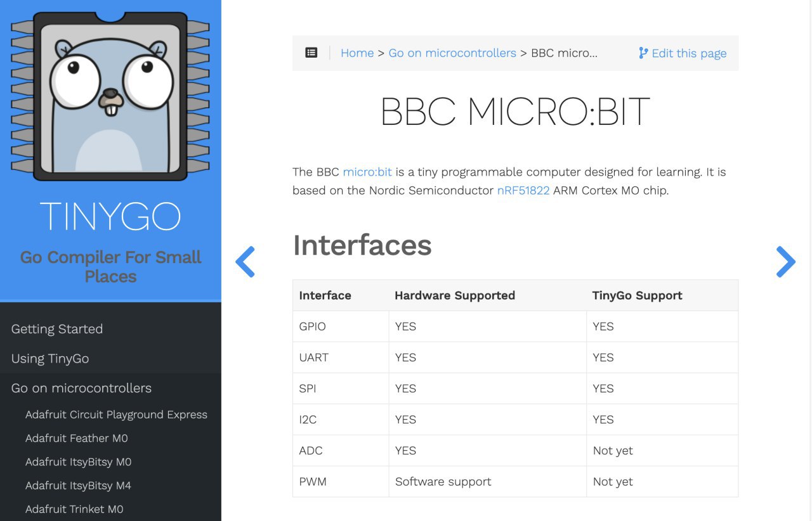The height and width of the screenshot is (521, 812).
Task: Click the Interfaces section heading
Action: pyautogui.click(x=362, y=245)
